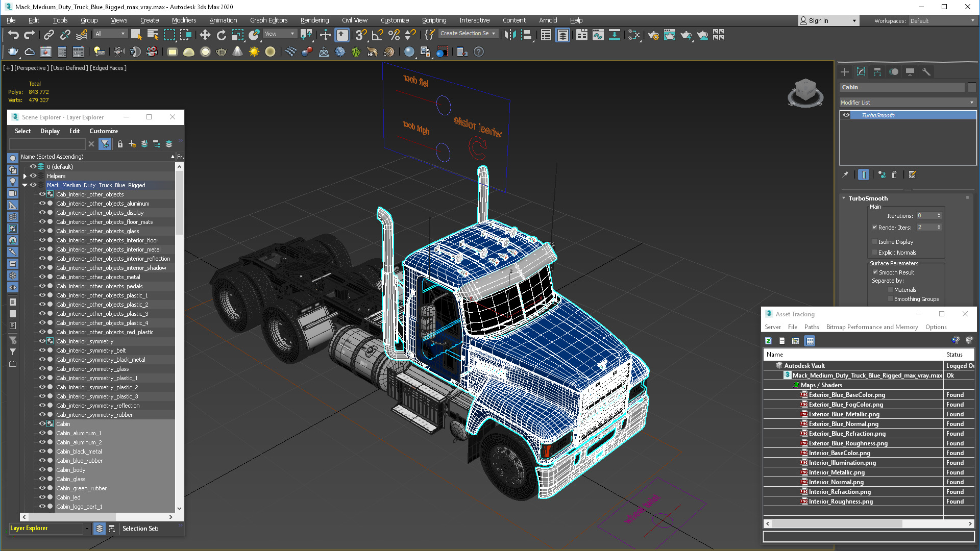The image size is (980, 551).
Task: Toggle the Angle Snap tool
Action: (x=377, y=35)
